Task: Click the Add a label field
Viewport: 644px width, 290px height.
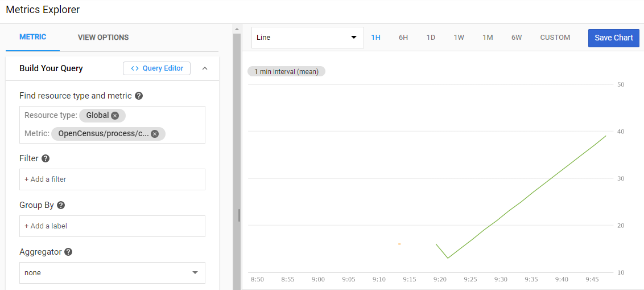Action: 112,226
